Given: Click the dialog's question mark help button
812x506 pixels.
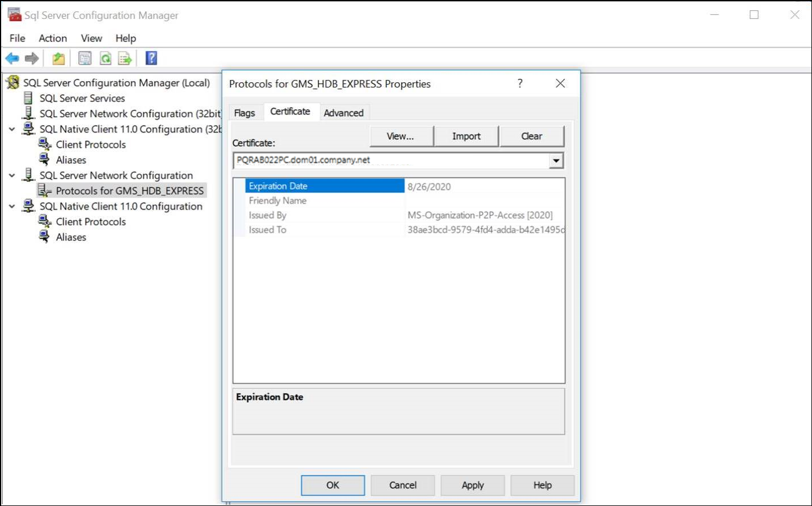Looking at the screenshot, I should click(x=519, y=83).
